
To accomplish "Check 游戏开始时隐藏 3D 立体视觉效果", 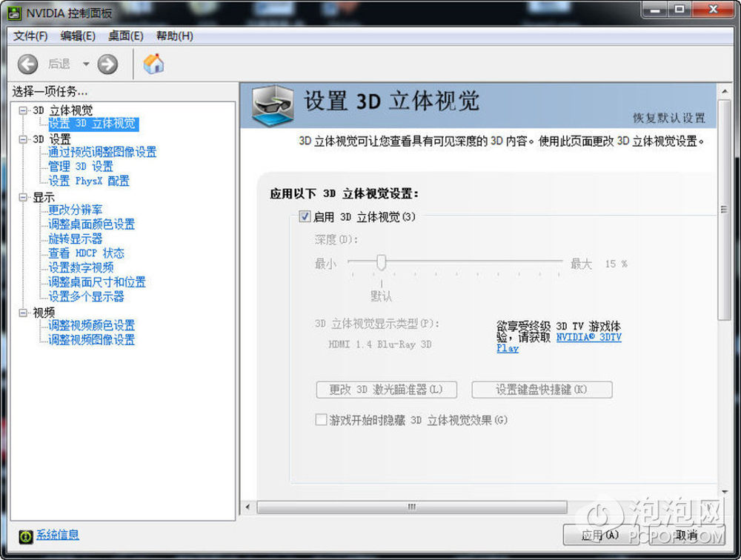I will (x=321, y=420).
